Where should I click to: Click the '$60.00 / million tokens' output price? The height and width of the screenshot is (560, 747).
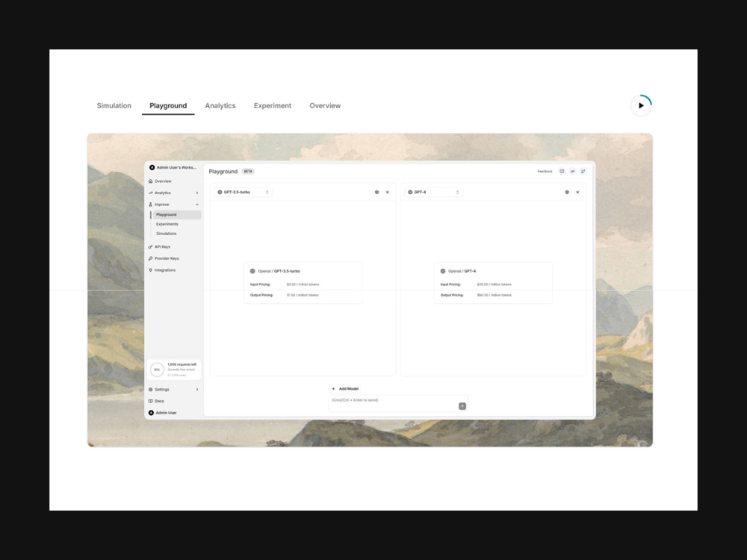pyautogui.click(x=494, y=295)
